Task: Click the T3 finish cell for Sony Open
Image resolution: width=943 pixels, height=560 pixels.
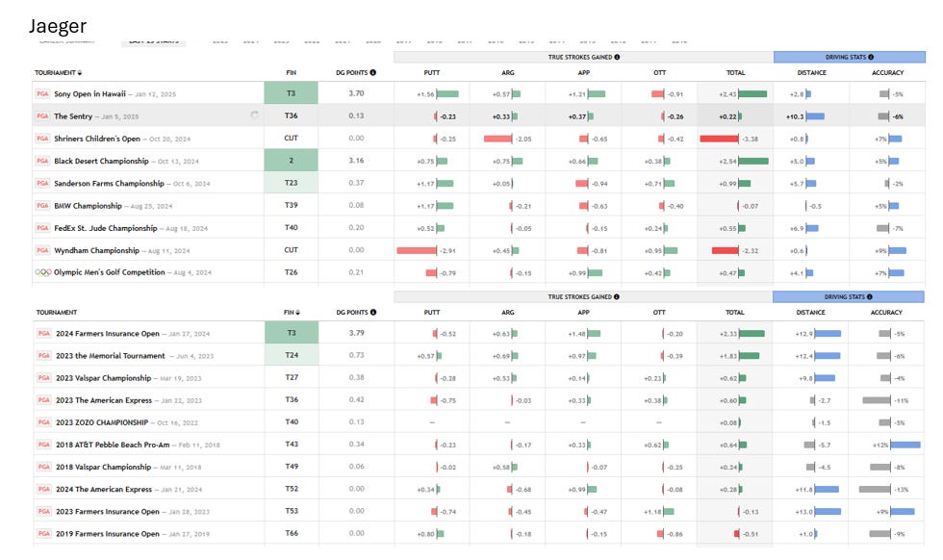Action: pos(291,93)
